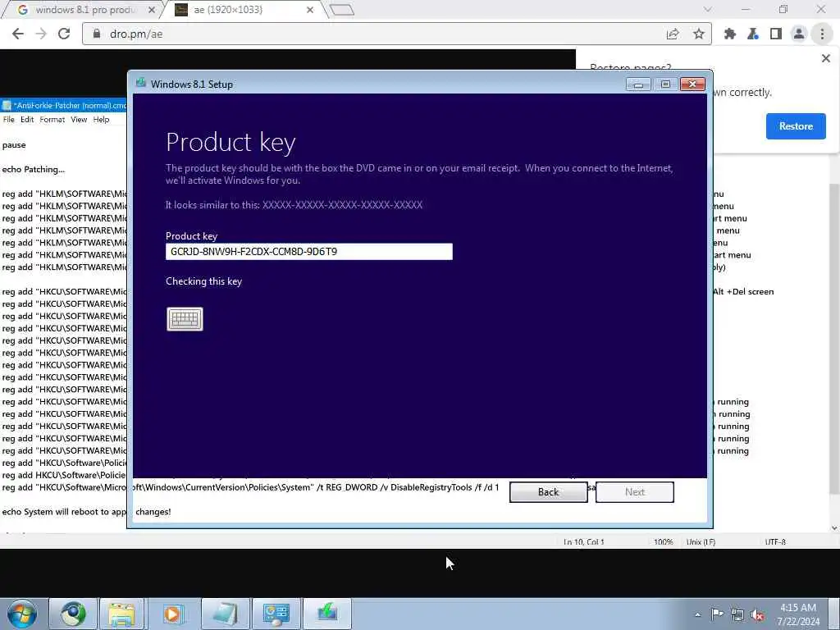The width and height of the screenshot is (840, 630).
Task: Click the Restore button in Chrome popup
Action: pyautogui.click(x=796, y=126)
